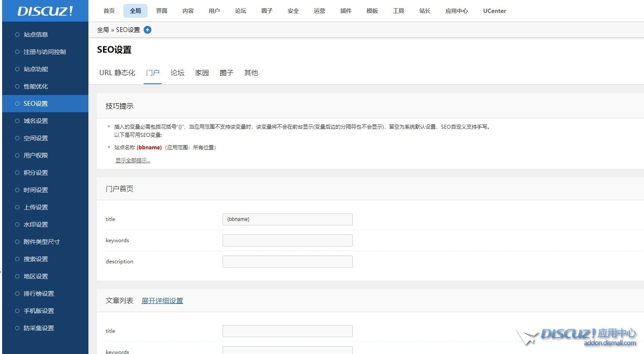Click the 门户首页 title input field

(287, 219)
